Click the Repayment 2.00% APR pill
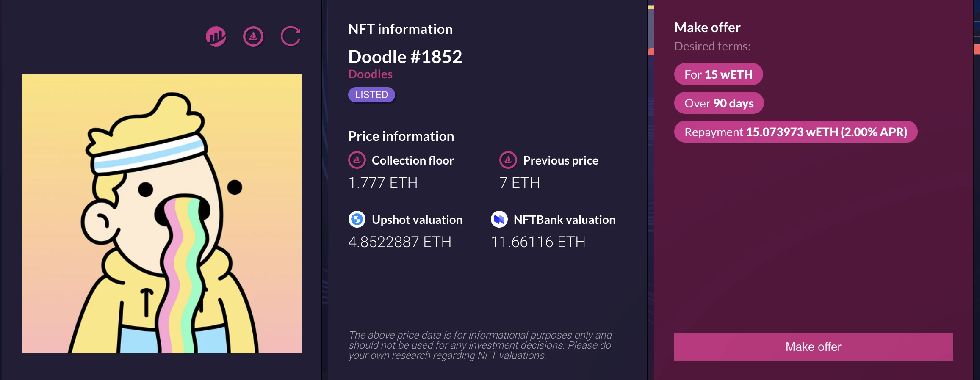The image size is (980, 380). pos(795,132)
